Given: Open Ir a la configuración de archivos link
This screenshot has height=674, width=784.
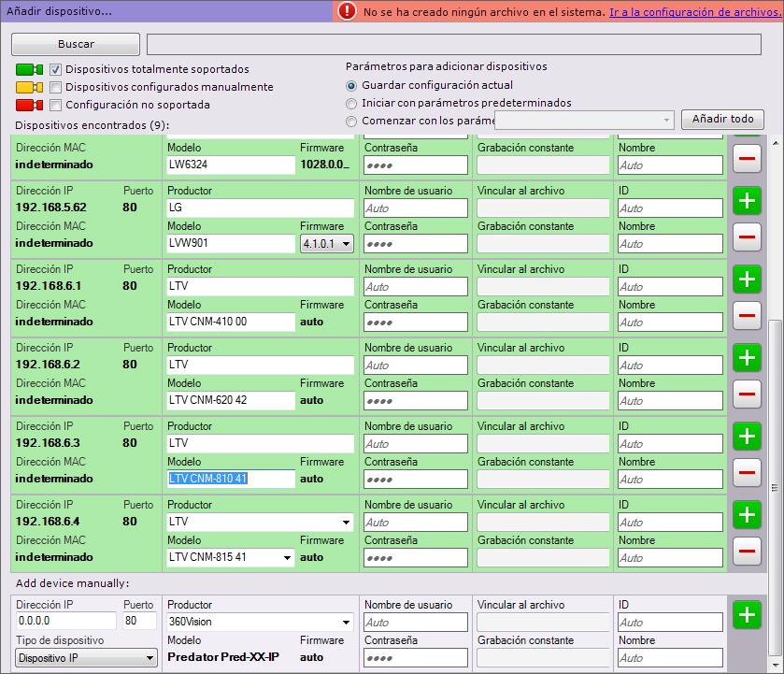Looking at the screenshot, I should point(693,11).
